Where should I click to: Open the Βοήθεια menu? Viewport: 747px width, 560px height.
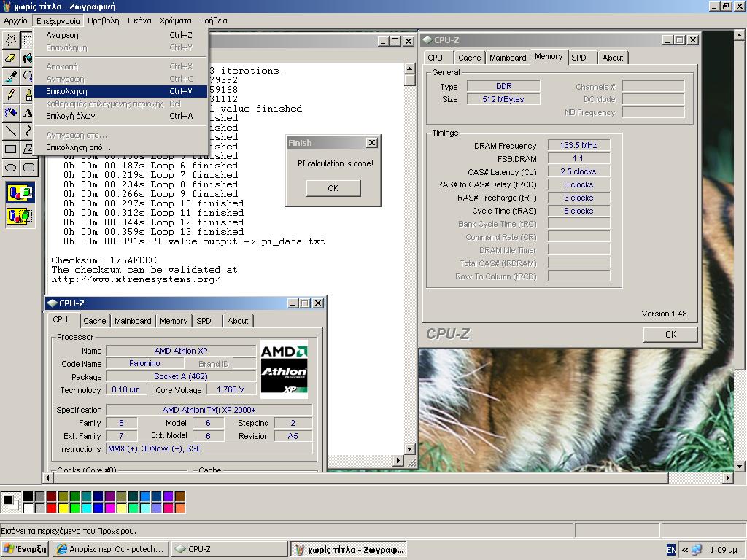[x=214, y=20]
